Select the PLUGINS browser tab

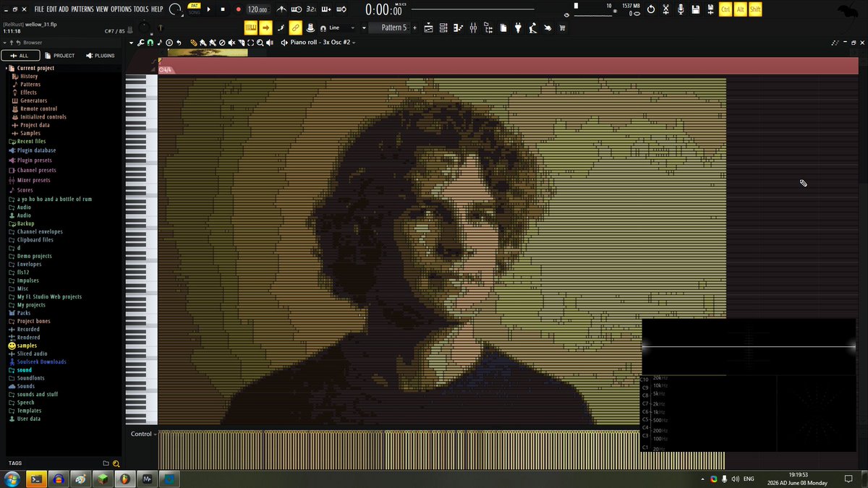pos(100,56)
